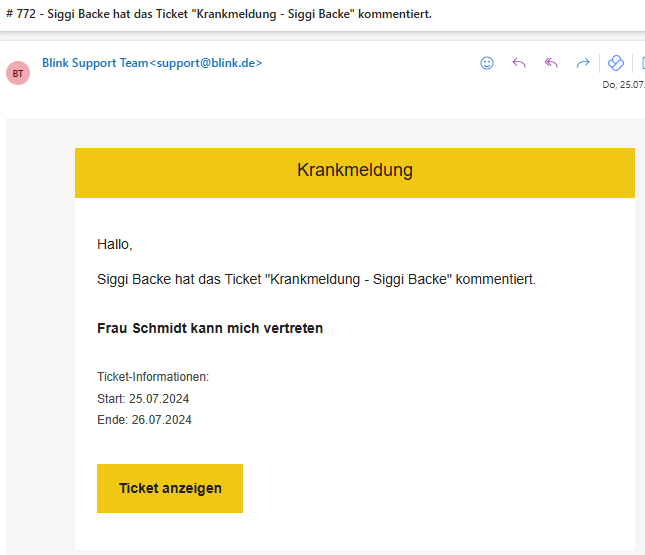This screenshot has width=645, height=555.
Task: Click the Start: 25.07.2024 line
Action: pyautogui.click(x=144, y=399)
